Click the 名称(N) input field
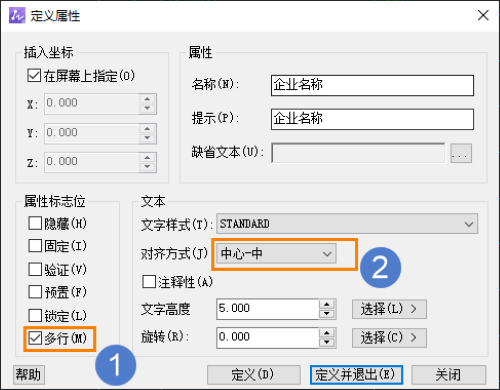 coord(372,85)
